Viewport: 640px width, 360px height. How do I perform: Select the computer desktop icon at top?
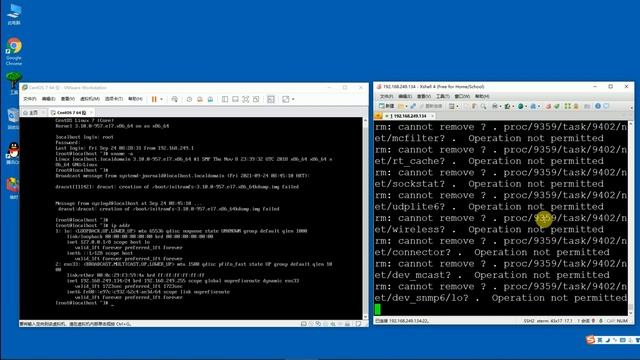(x=14, y=15)
